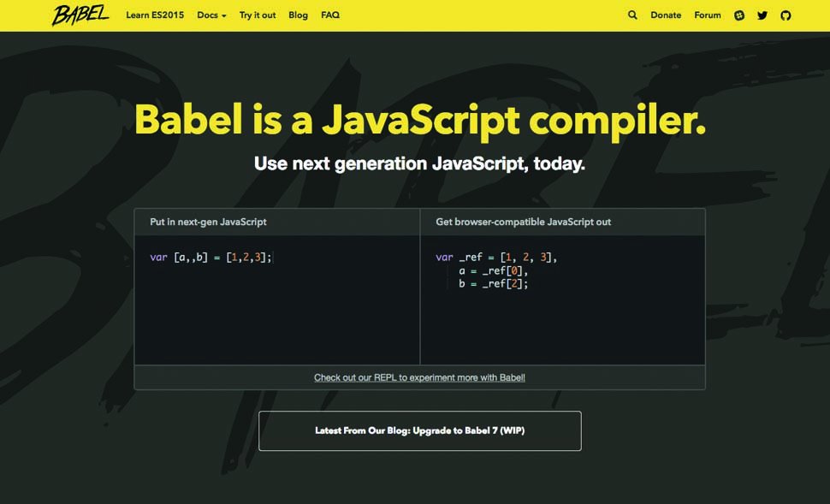
Task: Go to Learn ES2015 page
Action: [155, 15]
